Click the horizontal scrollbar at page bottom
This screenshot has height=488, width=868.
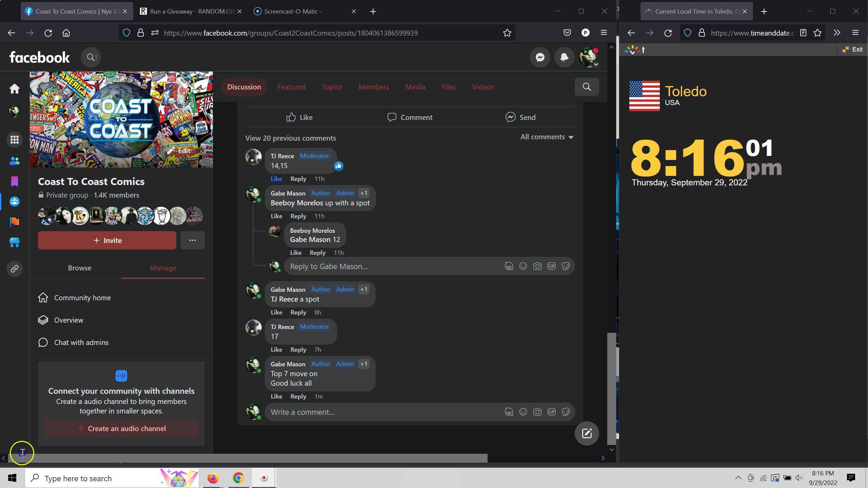click(x=248, y=458)
